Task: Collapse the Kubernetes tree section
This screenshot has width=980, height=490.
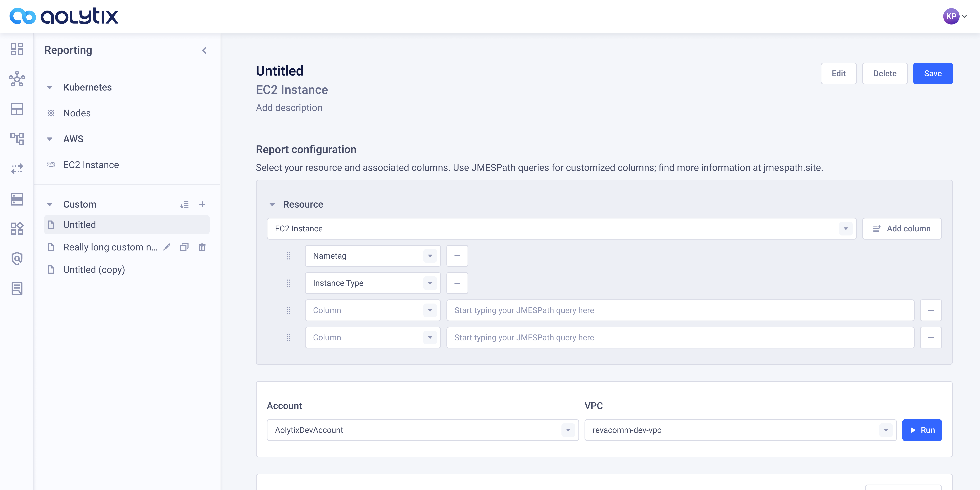Action: pos(50,87)
